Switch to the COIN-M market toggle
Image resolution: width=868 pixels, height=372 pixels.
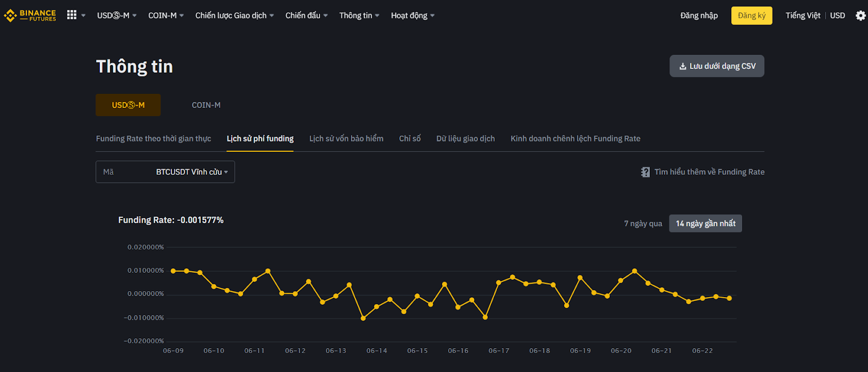206,105
